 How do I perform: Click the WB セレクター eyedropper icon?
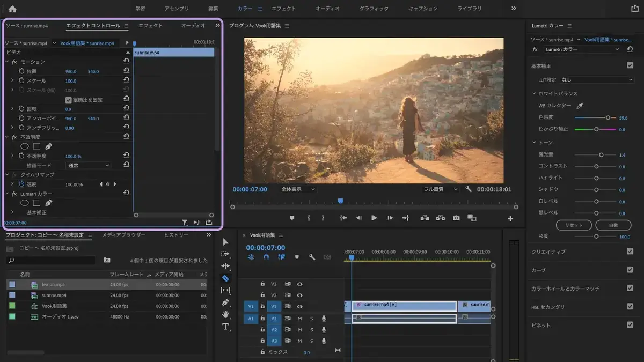coord(580,106)
